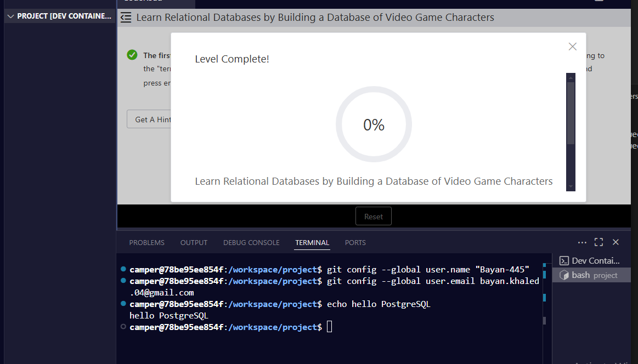Collapse the PROJECT dev container explorer section
The height and width of the screenshot is (364, 638).
coord(59,16)
